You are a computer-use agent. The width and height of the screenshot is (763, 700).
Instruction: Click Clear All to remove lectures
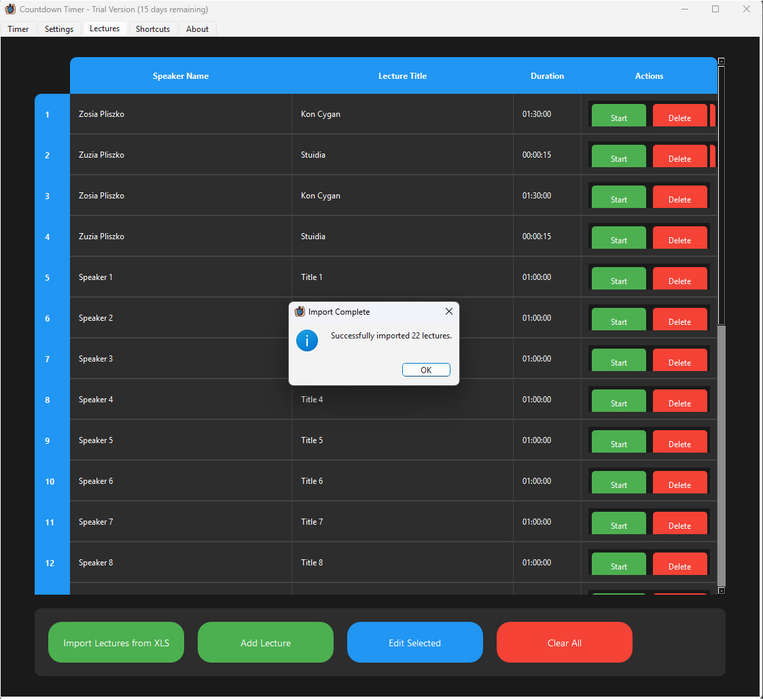click(x=564, y=642)
